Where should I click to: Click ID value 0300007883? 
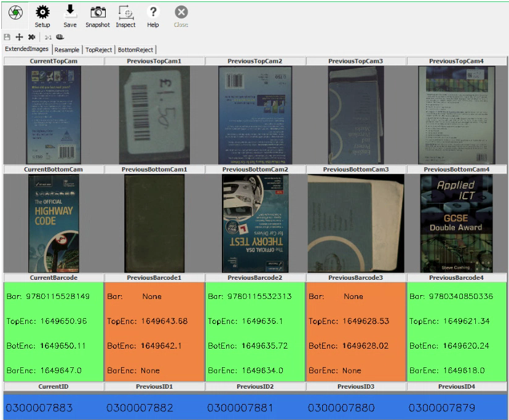(39, 408)
